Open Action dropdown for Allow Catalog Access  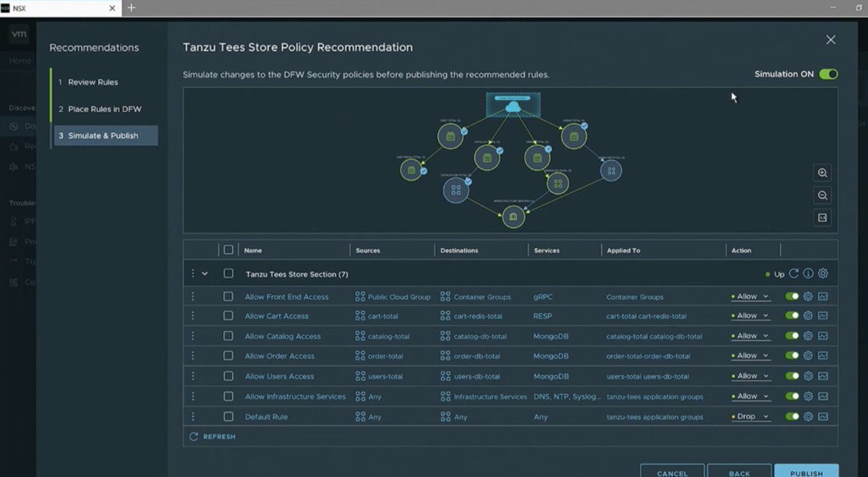coord(751,336)
